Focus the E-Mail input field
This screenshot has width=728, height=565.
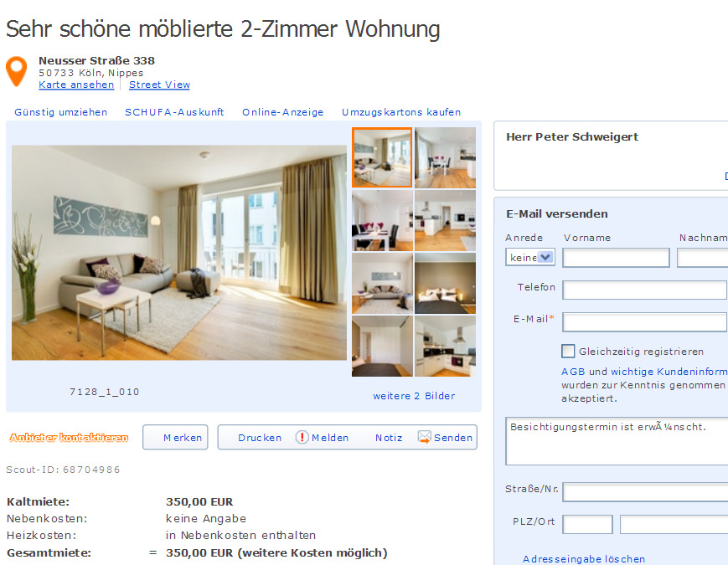[x=644, y=322]
